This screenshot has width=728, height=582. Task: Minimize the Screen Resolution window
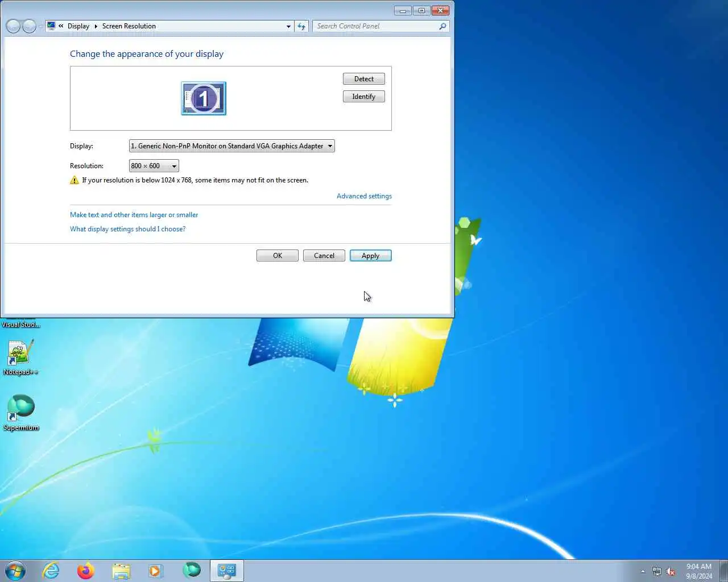click(x=403, y=10)
